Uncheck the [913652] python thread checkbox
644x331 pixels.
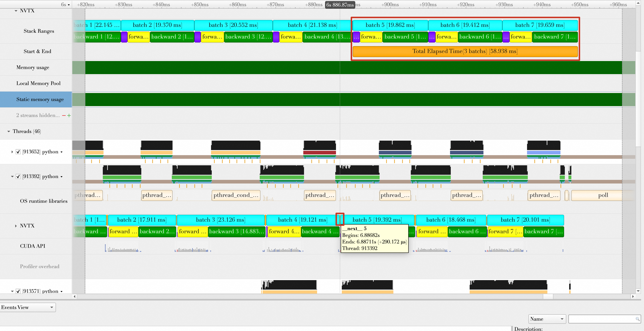18,152
